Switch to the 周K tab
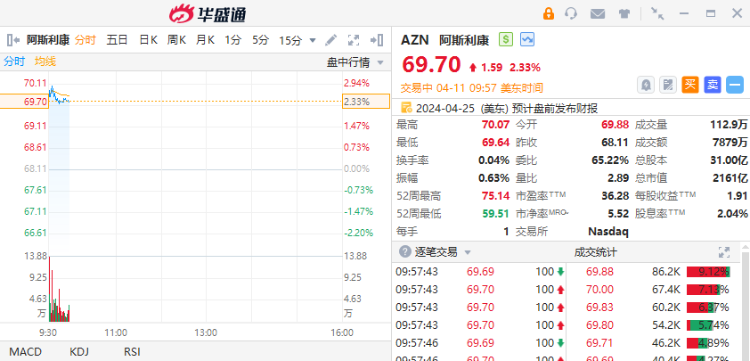 point(176,40)
